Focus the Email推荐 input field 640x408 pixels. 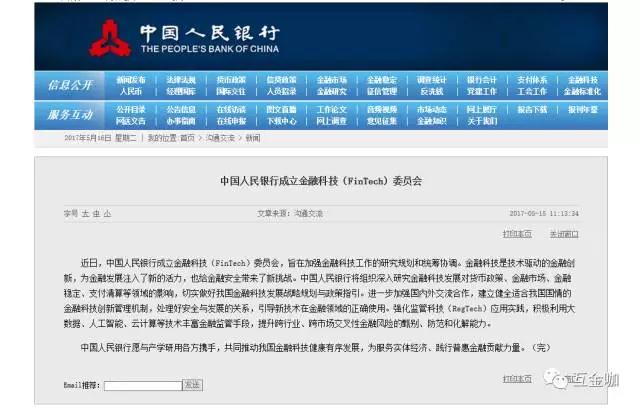143,386
